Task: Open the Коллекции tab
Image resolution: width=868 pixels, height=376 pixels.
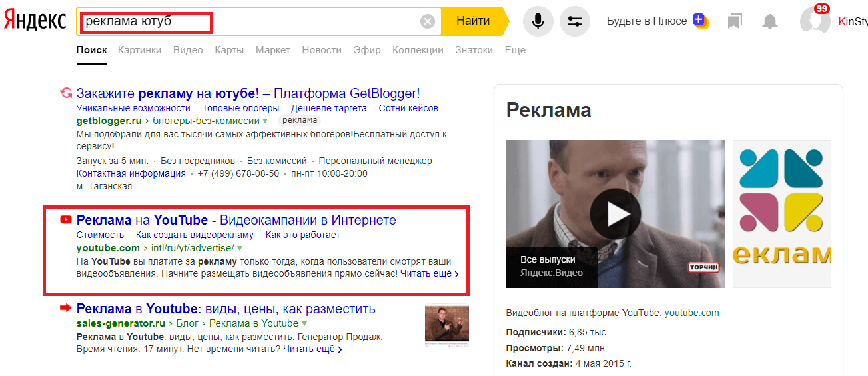Action: click(418, 50)
